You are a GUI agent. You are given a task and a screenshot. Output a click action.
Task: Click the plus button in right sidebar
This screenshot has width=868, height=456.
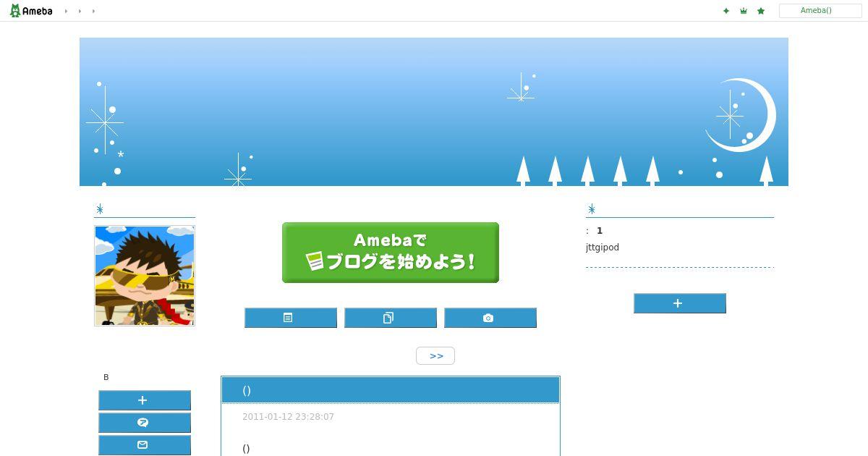(x=680, y=303)
